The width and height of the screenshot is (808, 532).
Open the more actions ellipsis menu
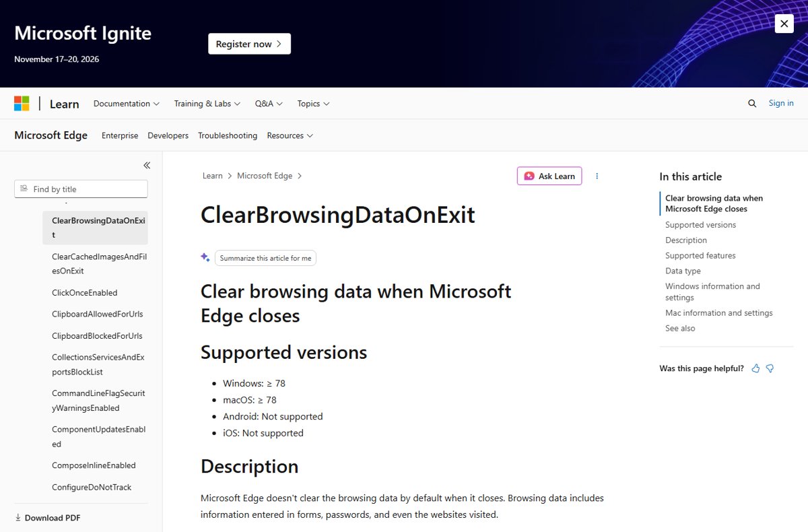(597, 176)
